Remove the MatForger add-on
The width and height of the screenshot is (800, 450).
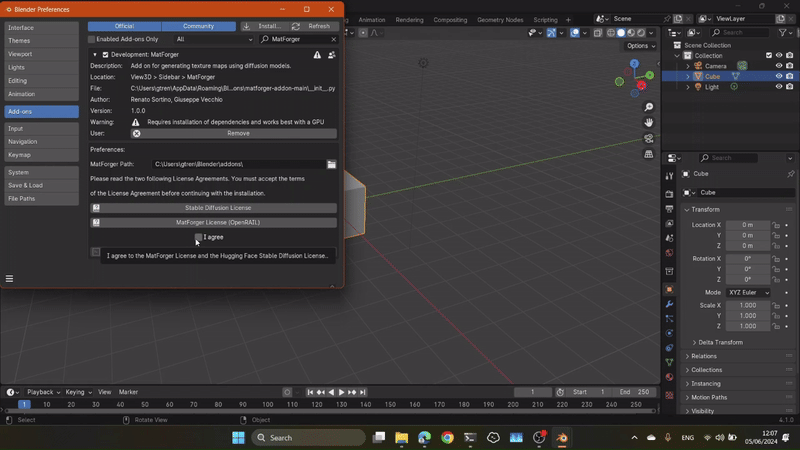234,134
